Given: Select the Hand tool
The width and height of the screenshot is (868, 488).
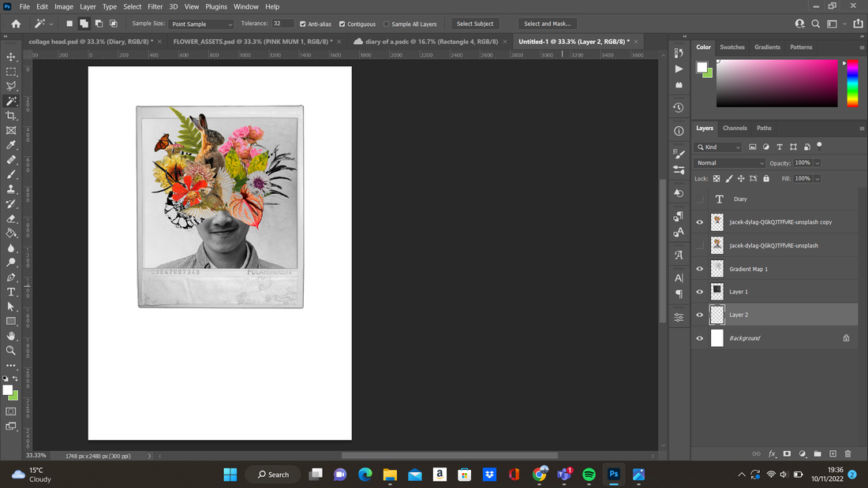Looking at the screenshot, I should click(x=11, y=336).
